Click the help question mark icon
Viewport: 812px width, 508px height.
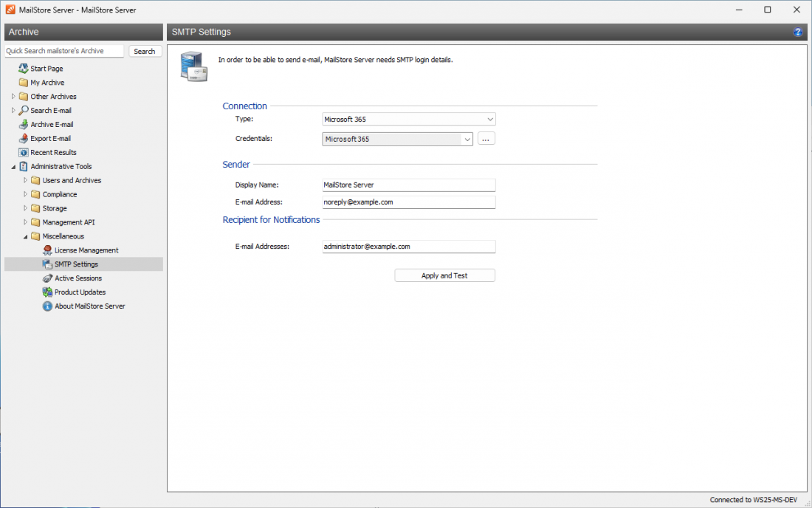pyautogui.click(x=798, y=32)
